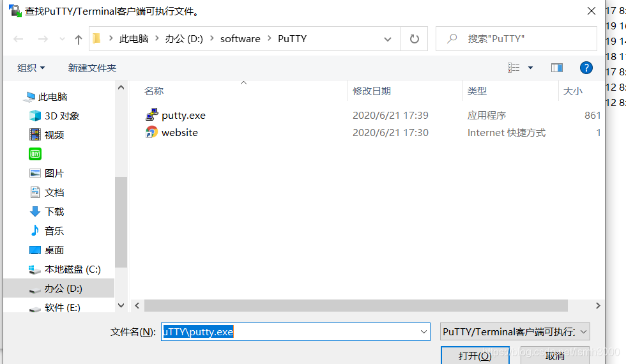Expand chevron after 办公 (D:) in path
The height and width of the screenshot is (364, 626).
tap(212, 38)
